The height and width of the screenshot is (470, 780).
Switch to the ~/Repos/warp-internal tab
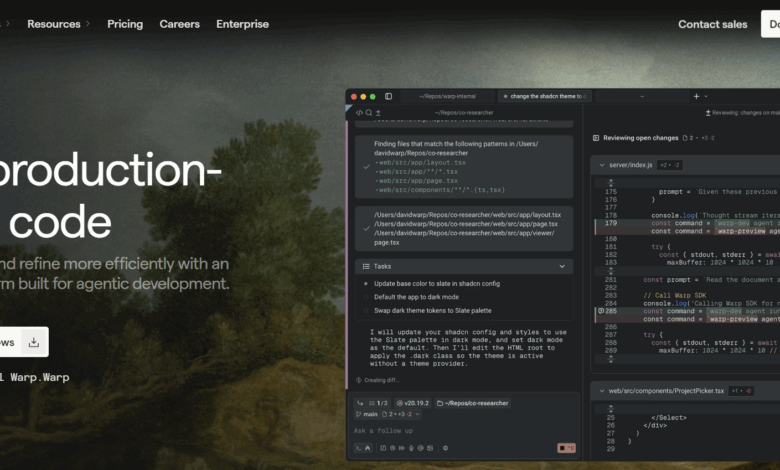(x=449, y=96)
